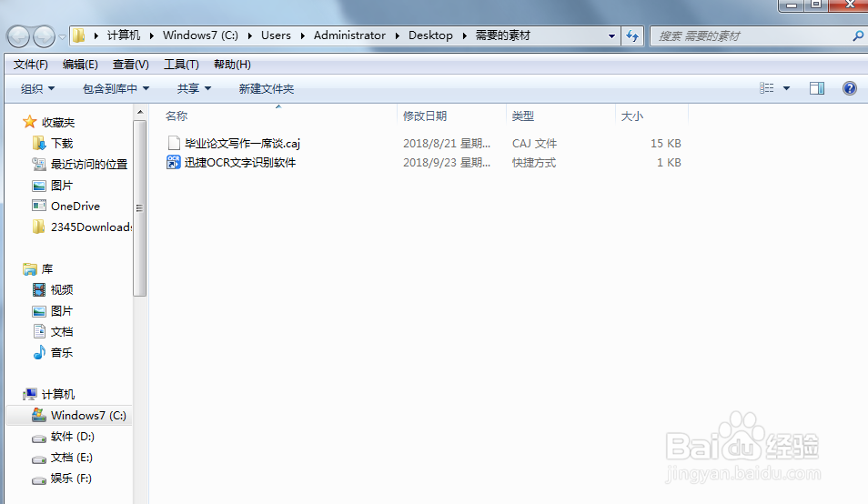
Task: Click 新建文件夹 button
Action: pos(267,88)
